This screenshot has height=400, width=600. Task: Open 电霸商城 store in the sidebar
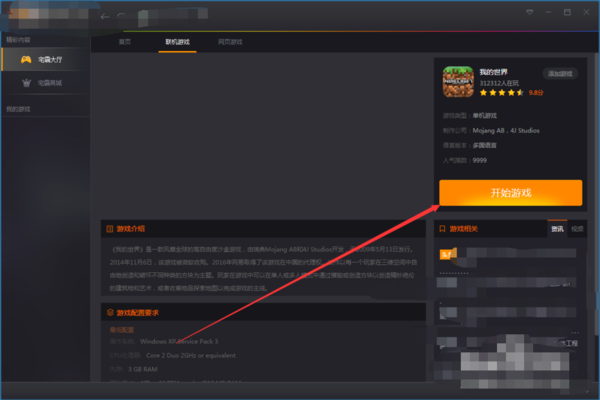pyautogui.click(x=50, y=83)
